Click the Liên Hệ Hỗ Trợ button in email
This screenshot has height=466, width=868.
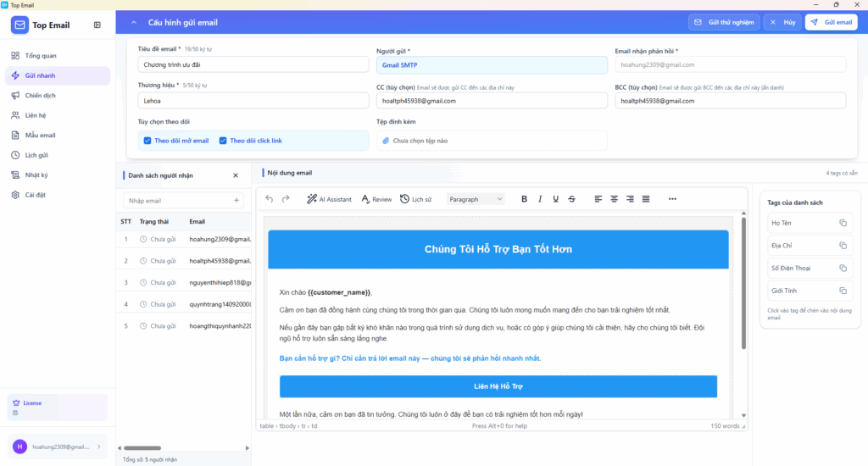point(498,386)
